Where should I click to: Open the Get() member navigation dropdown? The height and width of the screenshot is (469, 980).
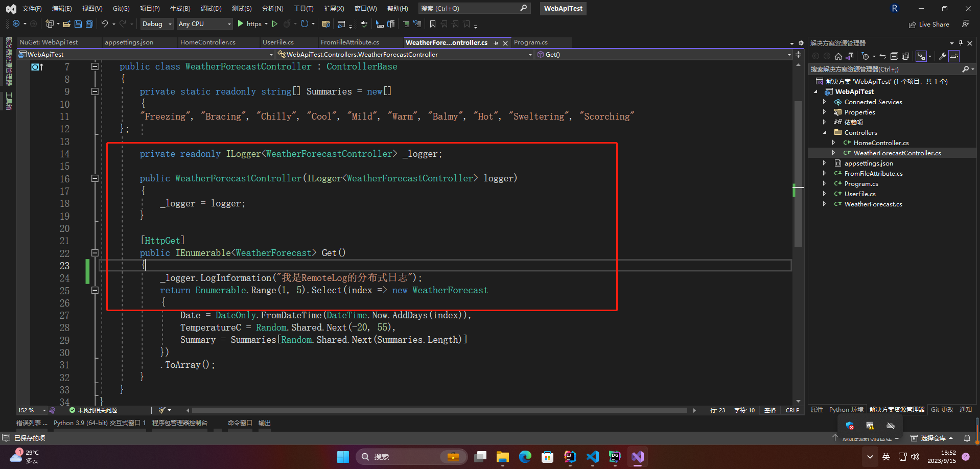(663, 54)
